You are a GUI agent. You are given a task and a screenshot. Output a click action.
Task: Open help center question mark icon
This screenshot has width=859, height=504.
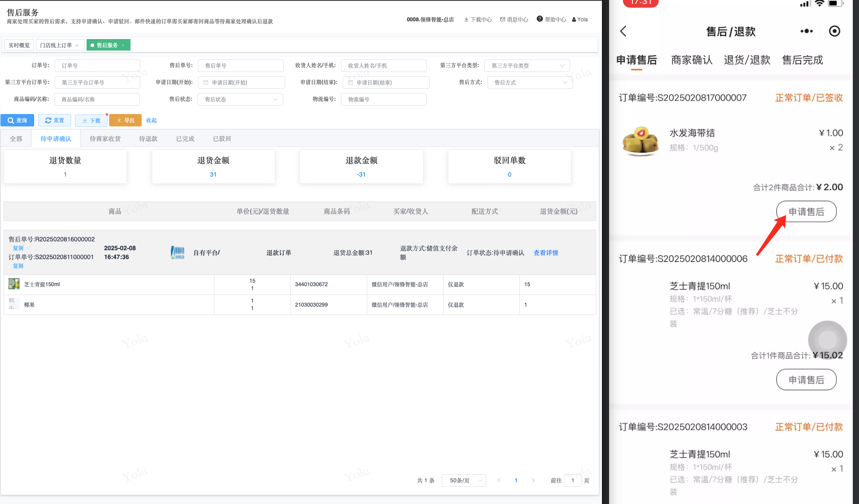click(x=539, y=19)
